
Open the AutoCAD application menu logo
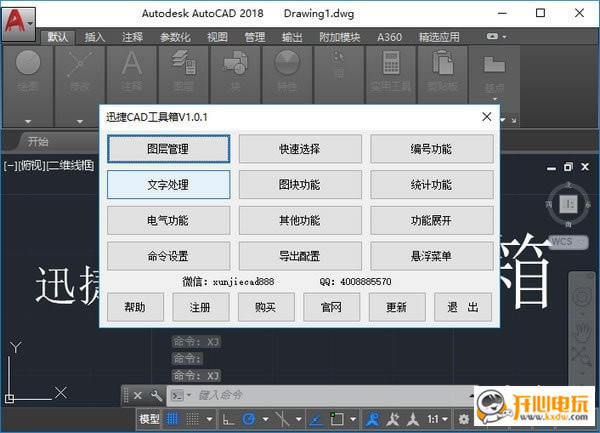[18, 23]
